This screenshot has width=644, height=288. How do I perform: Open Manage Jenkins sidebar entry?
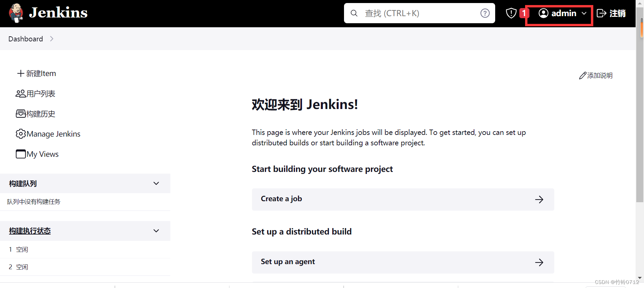(53, 134)
